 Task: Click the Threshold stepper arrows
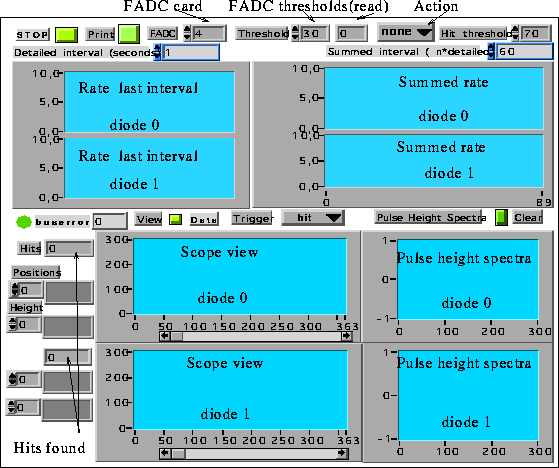tap(295, 33)
